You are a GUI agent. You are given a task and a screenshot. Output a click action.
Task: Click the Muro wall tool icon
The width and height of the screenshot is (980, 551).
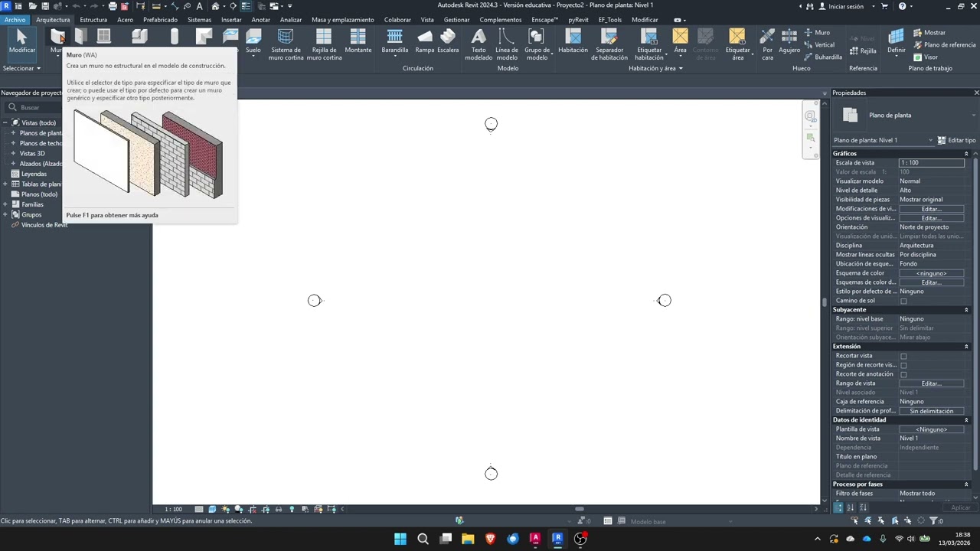[x=57, y=36]
